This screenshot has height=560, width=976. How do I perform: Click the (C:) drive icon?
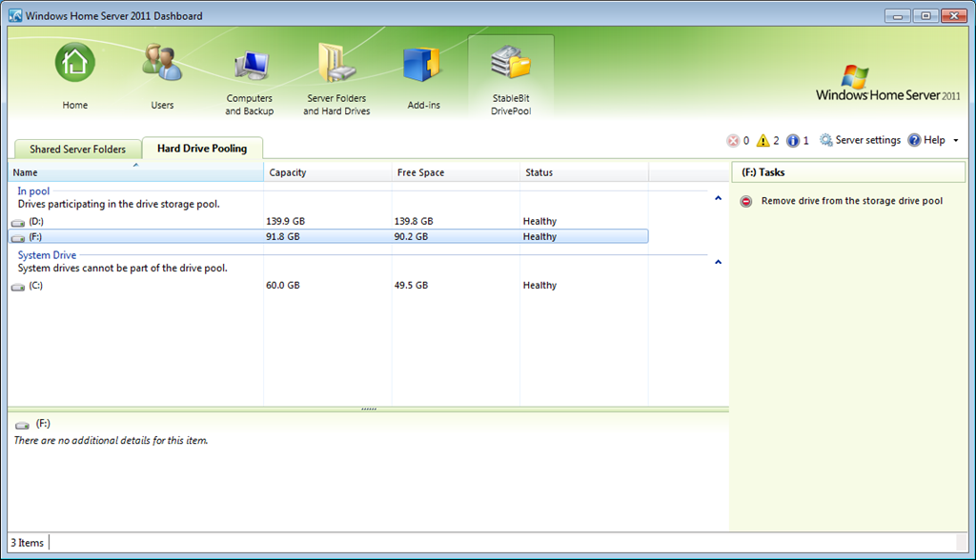[18, 287]
